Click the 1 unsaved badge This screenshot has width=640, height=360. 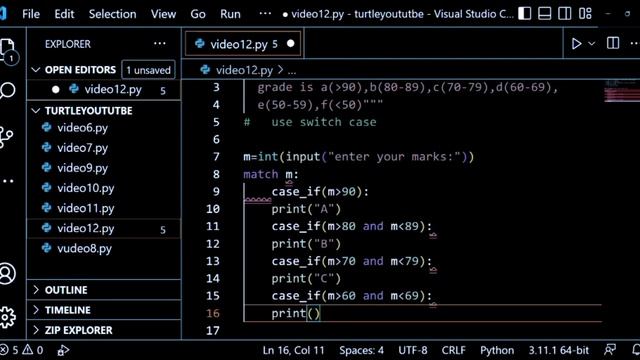[x=148, y=70]
